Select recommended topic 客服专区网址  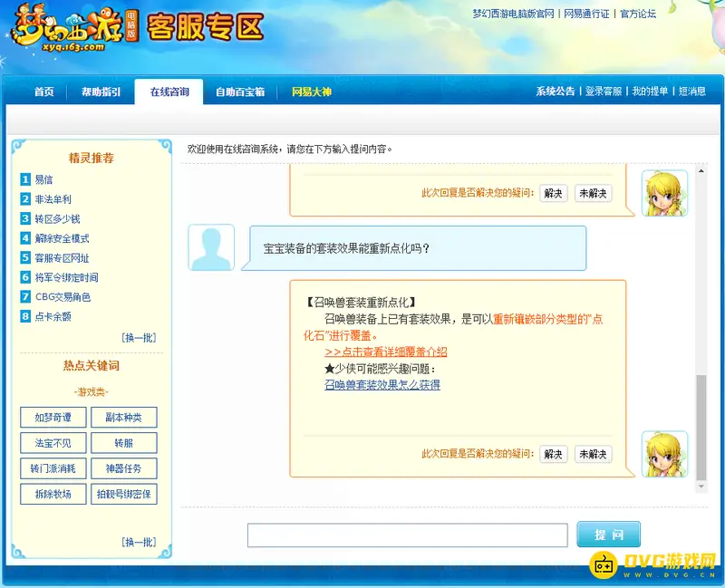point(62,258)
